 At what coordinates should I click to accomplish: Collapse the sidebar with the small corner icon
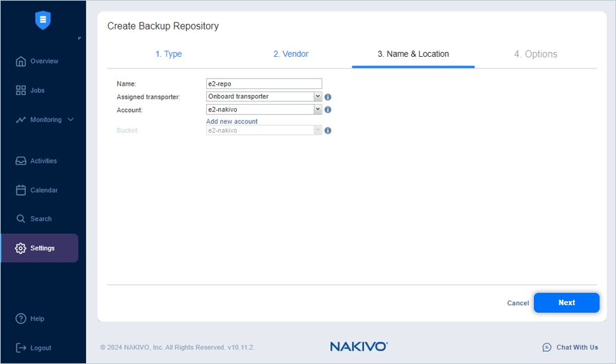80,38
